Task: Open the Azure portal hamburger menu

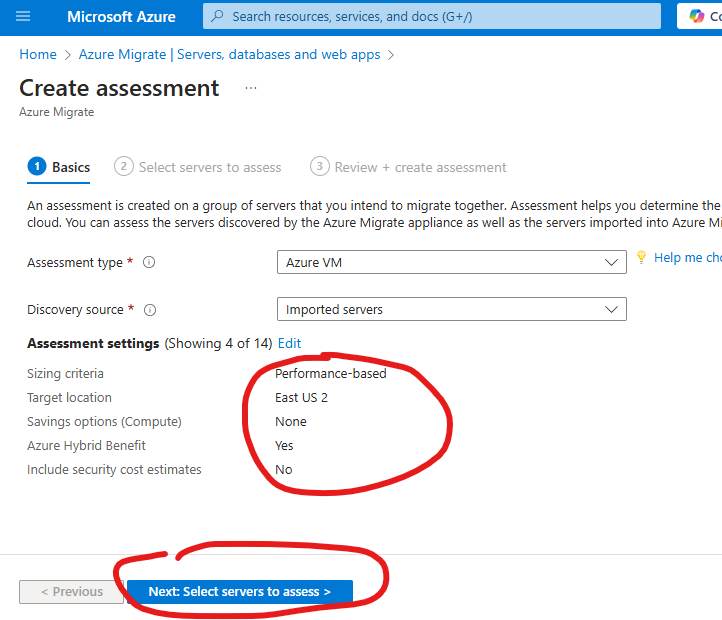Action: click(24, 17)
